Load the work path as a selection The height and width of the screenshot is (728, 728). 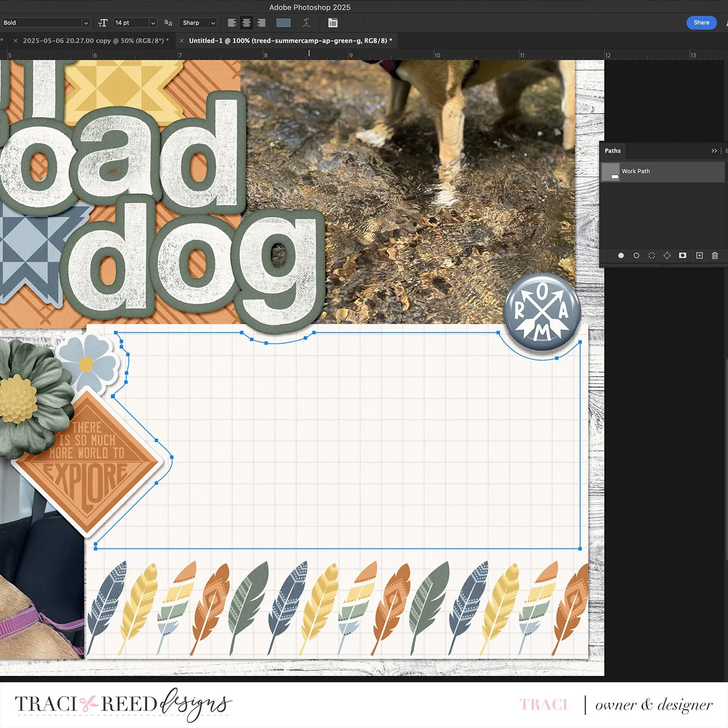coord(652,255)
